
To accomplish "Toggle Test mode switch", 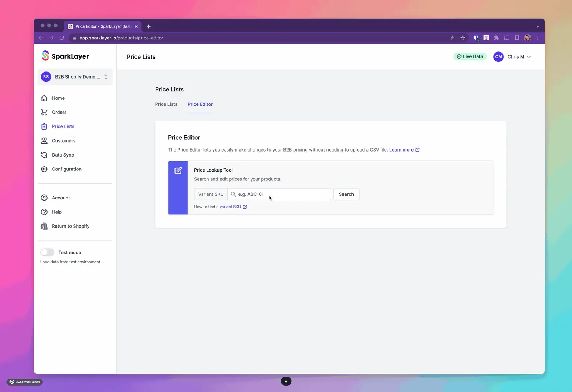I will point(47,252).
